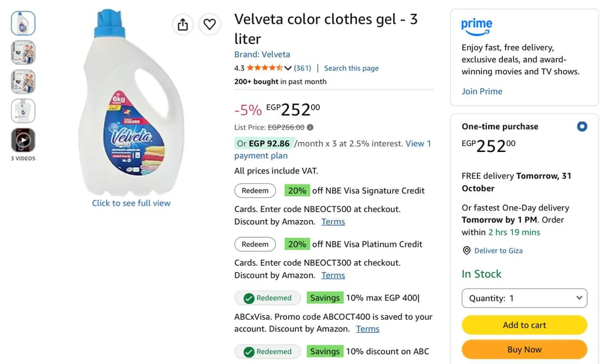Open the Join Prime link
The image size is (610, 364).
tap(482, 92)
